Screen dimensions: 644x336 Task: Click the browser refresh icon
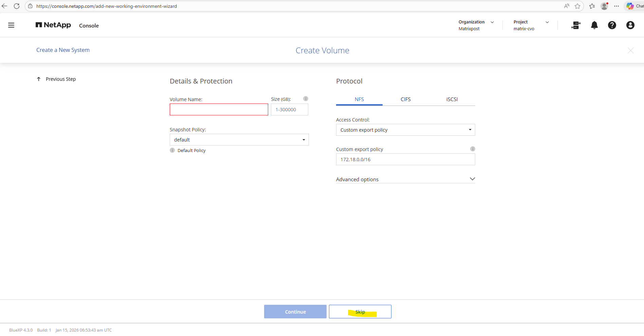(17, 6)
